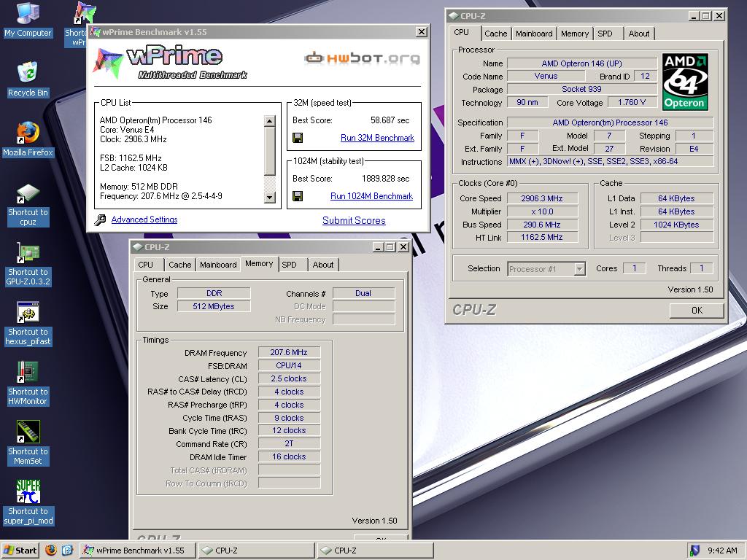Switch to the Mainboard tab in the Memory CPU-Z window
This screenshot has width=747, height=560.
point(218,265)
